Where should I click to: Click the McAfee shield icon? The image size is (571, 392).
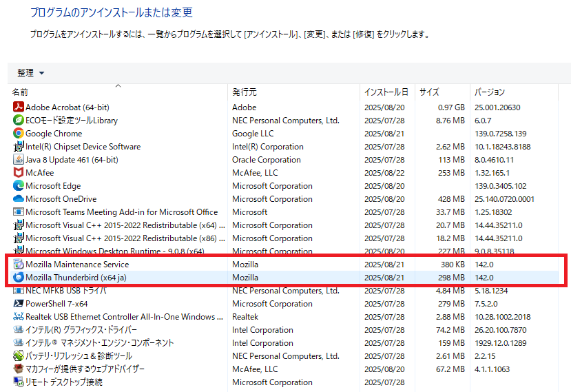pyautogui.click(x=19, y=173)
